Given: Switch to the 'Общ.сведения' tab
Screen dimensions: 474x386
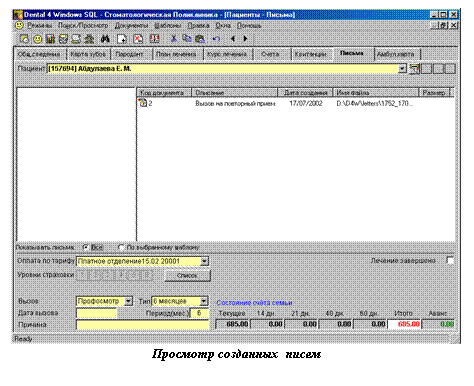Looking at the screenshot, I should point(39,54).
